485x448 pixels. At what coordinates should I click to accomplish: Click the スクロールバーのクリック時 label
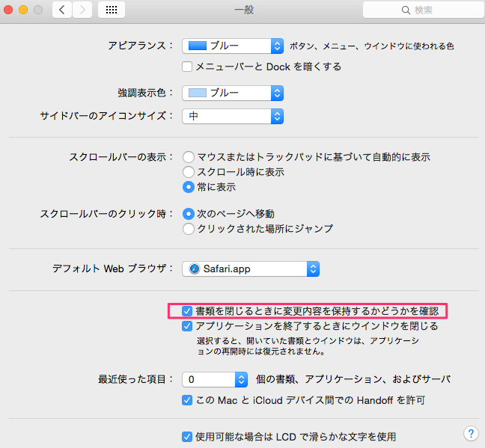point(106,214)
